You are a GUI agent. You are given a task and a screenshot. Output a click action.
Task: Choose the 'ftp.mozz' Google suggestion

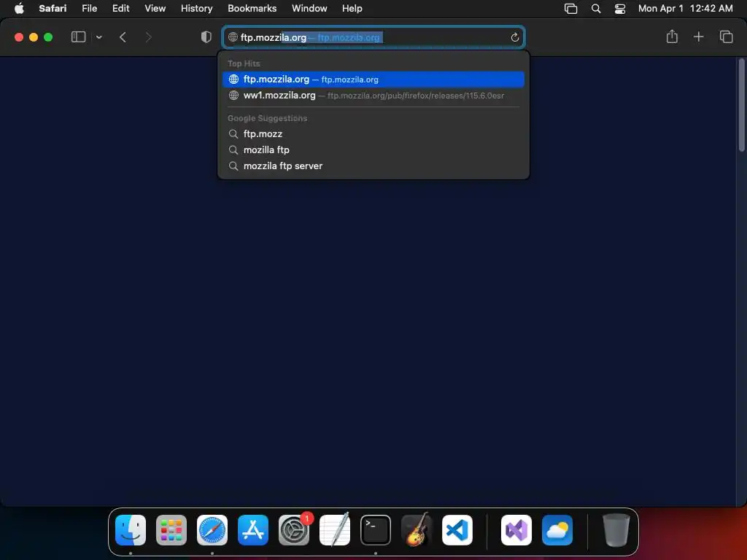373,134
